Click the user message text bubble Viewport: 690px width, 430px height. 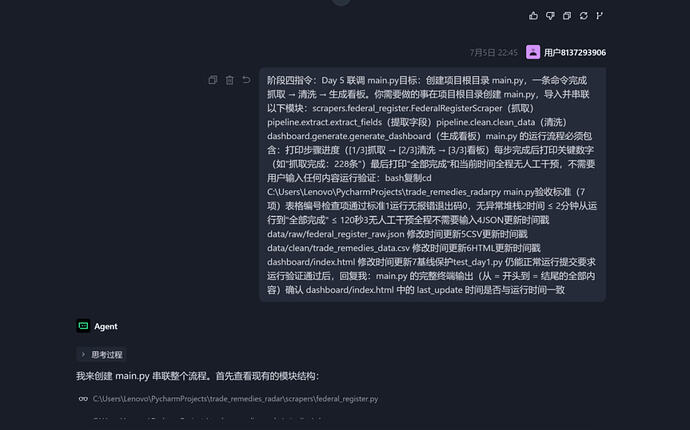432,185
